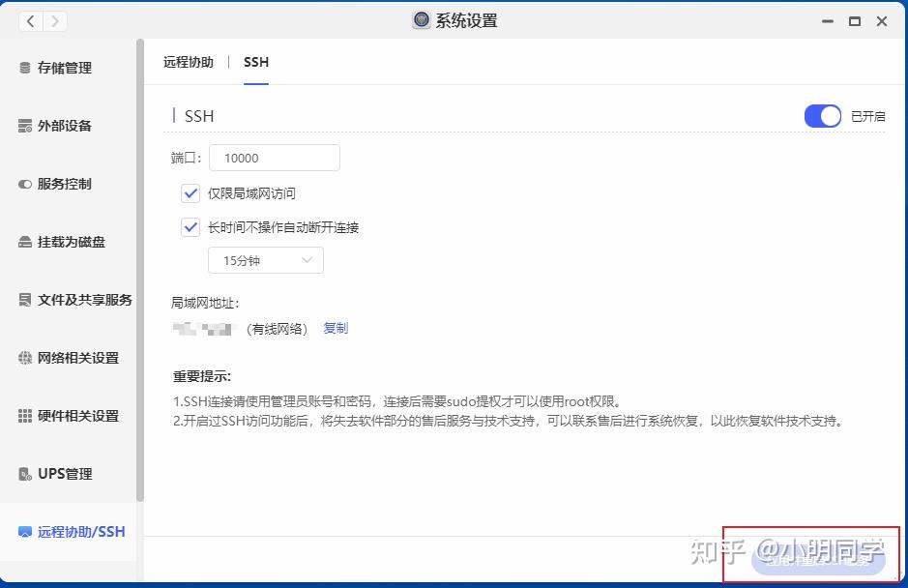Open the 15分钟 timeout dropdown
Viewport: 908px width, 588px height.
(x=265, y=260)
